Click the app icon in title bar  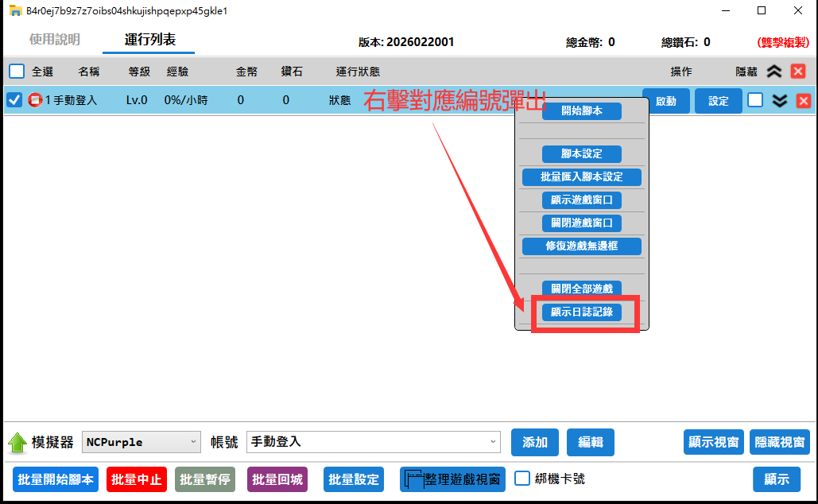[x=14, y=11]
